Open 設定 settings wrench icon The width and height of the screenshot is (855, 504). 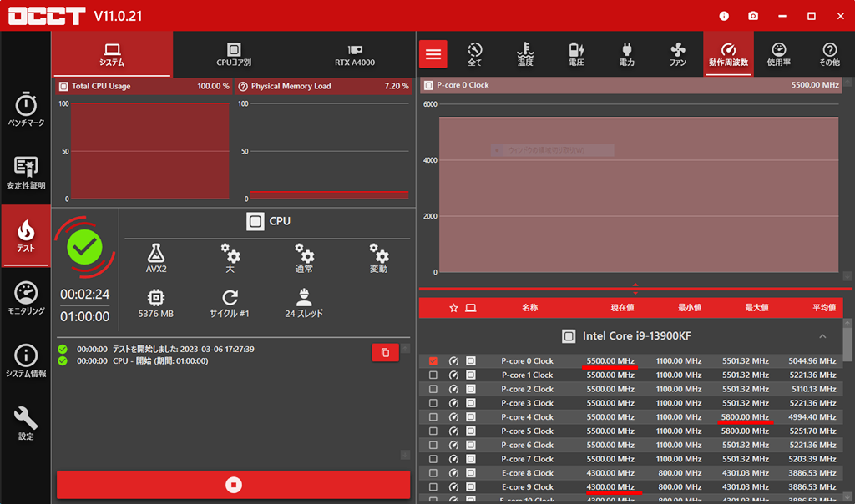(26, 423)
